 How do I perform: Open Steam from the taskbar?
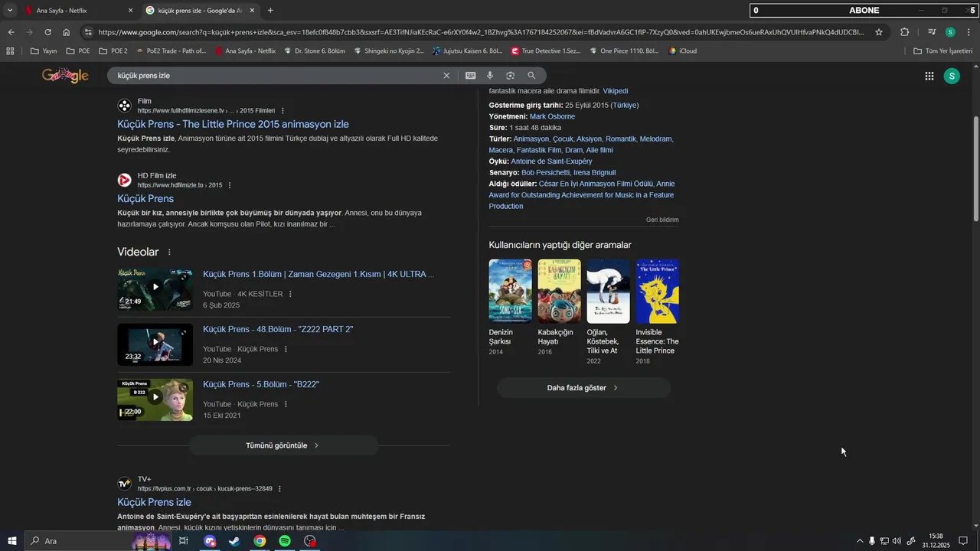[x=234, y=541]
